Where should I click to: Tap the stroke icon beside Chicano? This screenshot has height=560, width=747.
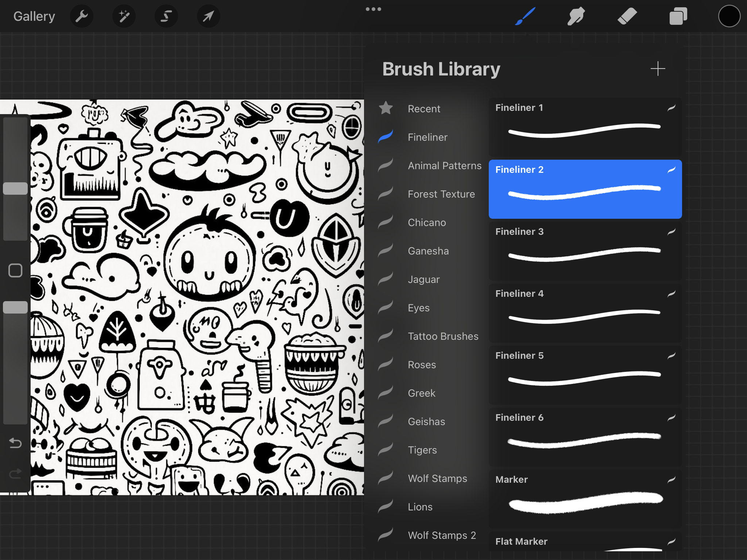(386, 222)
